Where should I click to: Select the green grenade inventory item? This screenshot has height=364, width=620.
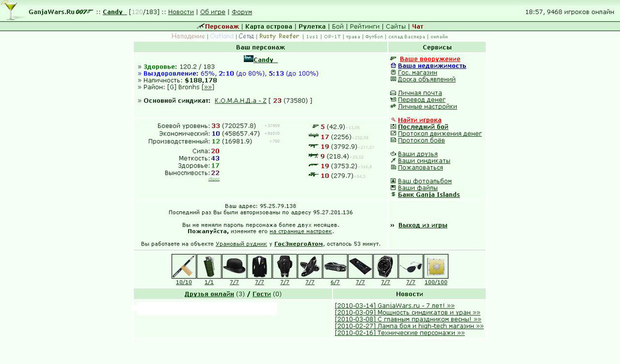[x=209, y=267]
